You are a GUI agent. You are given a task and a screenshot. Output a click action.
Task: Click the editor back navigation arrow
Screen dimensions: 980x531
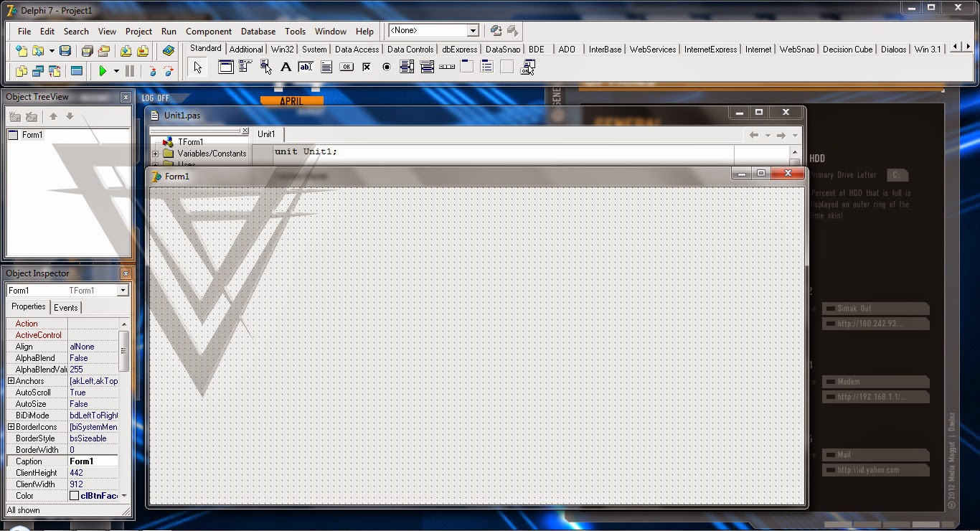pos(754,135)
